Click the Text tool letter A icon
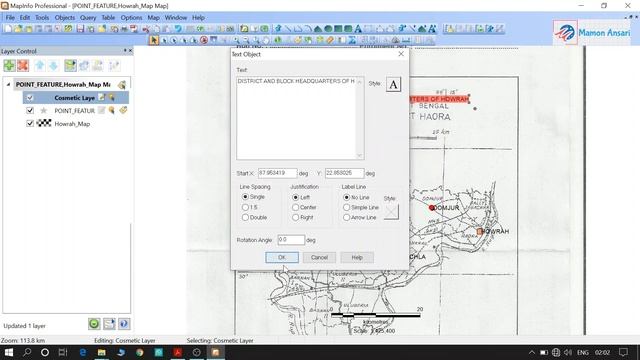Image resolution: width=640 pixels, height=360 pixels. coord(358,29)
